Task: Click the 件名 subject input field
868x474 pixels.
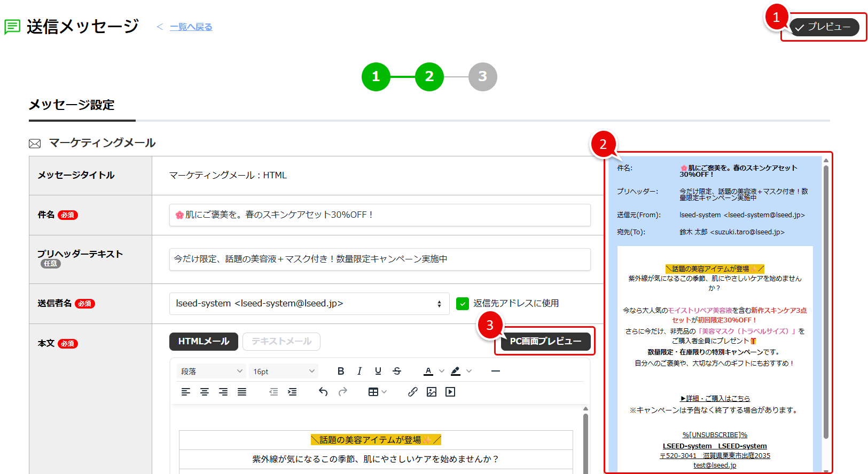Action: coord(380,215)
